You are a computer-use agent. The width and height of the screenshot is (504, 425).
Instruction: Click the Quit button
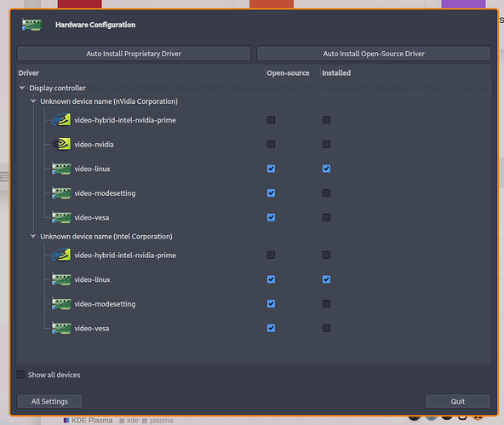click(458, 401)
